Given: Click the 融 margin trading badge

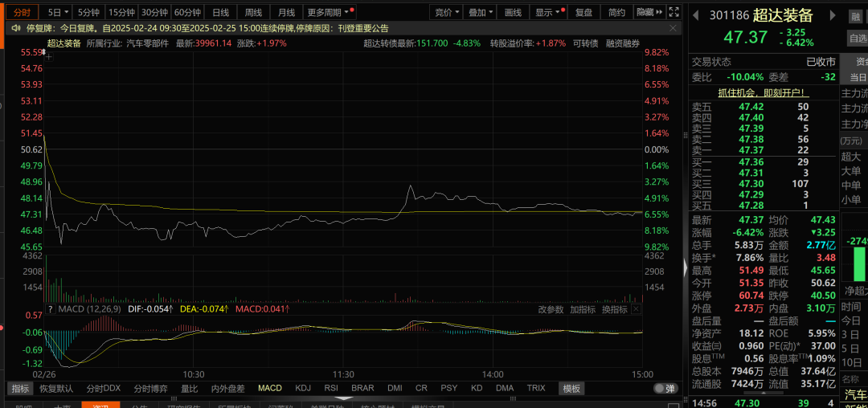Looking at the screenshot, I should pyautogui.click(x=856, y=16).
